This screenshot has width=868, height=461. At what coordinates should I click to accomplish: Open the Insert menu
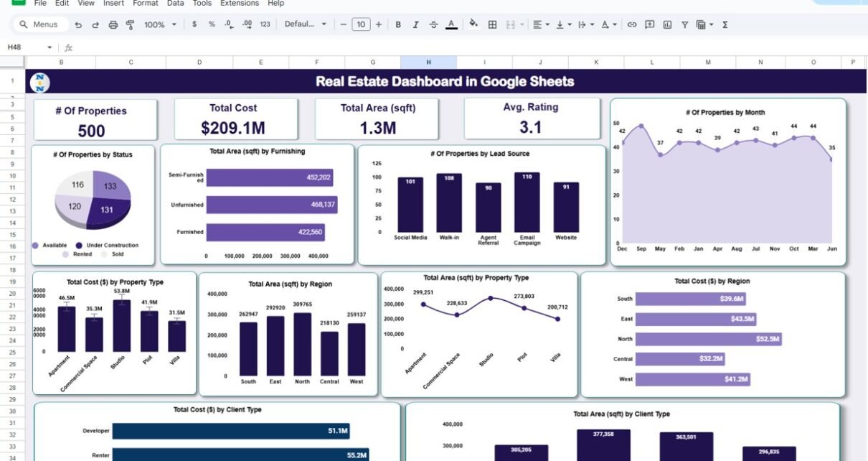pyautogui.click(x=113, y=4)
